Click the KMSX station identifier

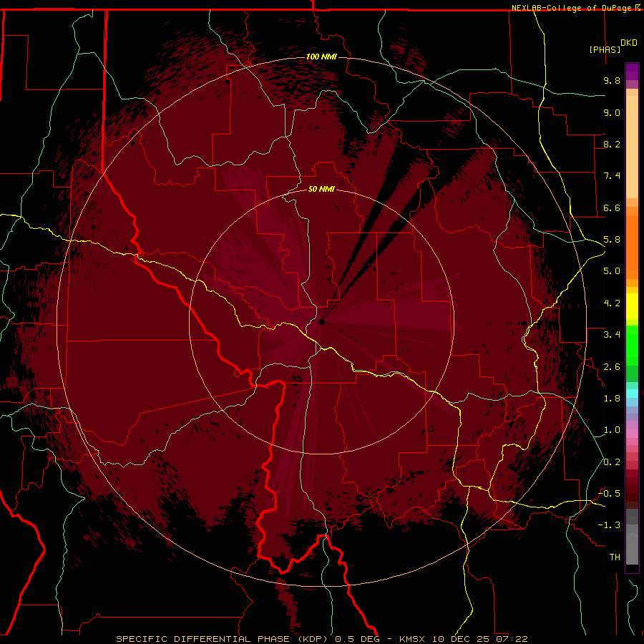(412, 639)
